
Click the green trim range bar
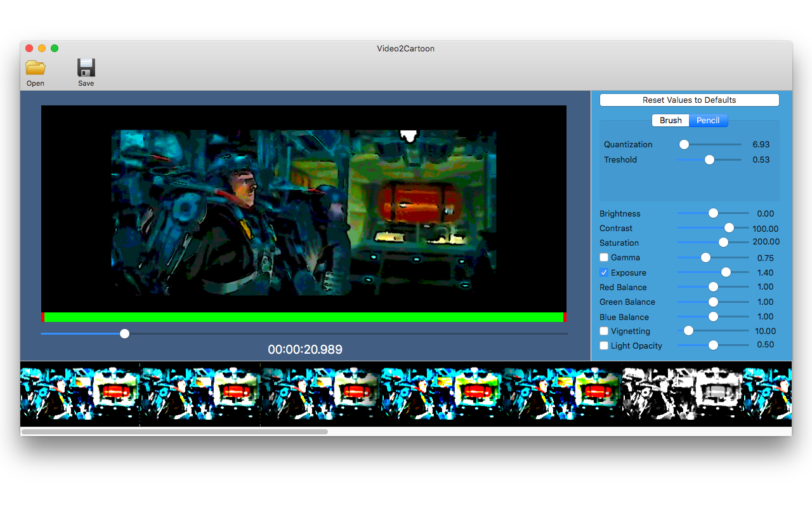[x=304, y=317]
